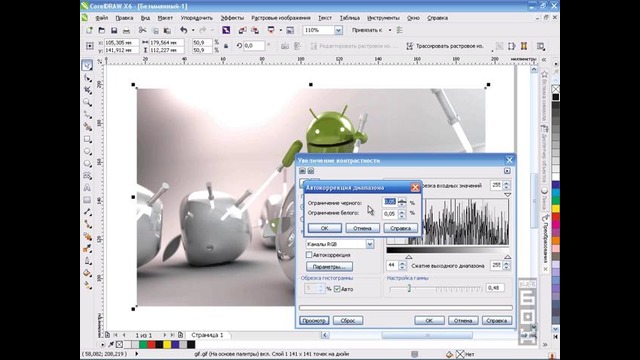Click the gamma adjustment slider handle
This screenshot has width=640, height=360.
pyautogui.click(x=409, y=288)
